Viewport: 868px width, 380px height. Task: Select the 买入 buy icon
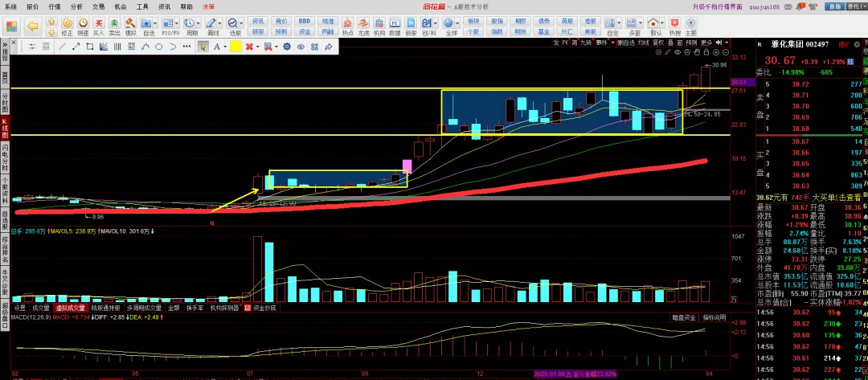(99, 26)
